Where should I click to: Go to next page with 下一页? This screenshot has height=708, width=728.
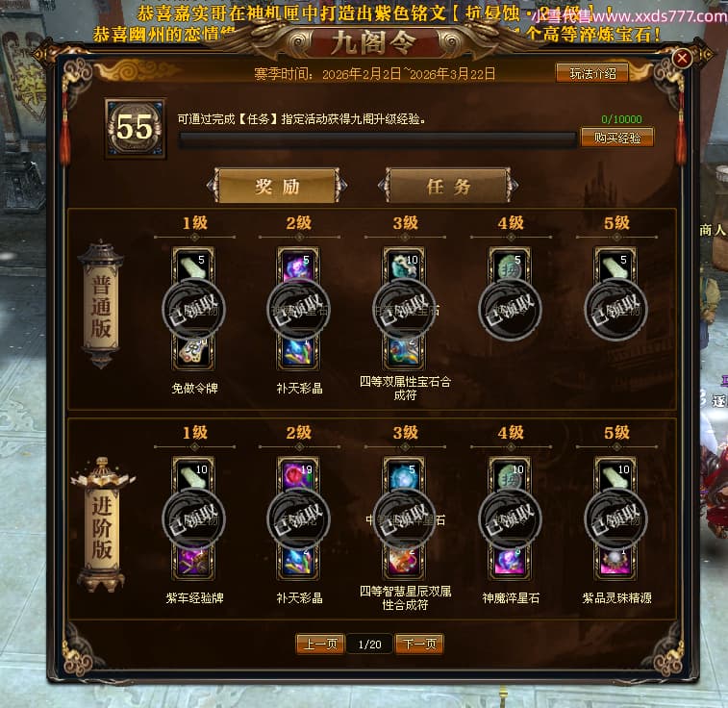click(419, 644)
